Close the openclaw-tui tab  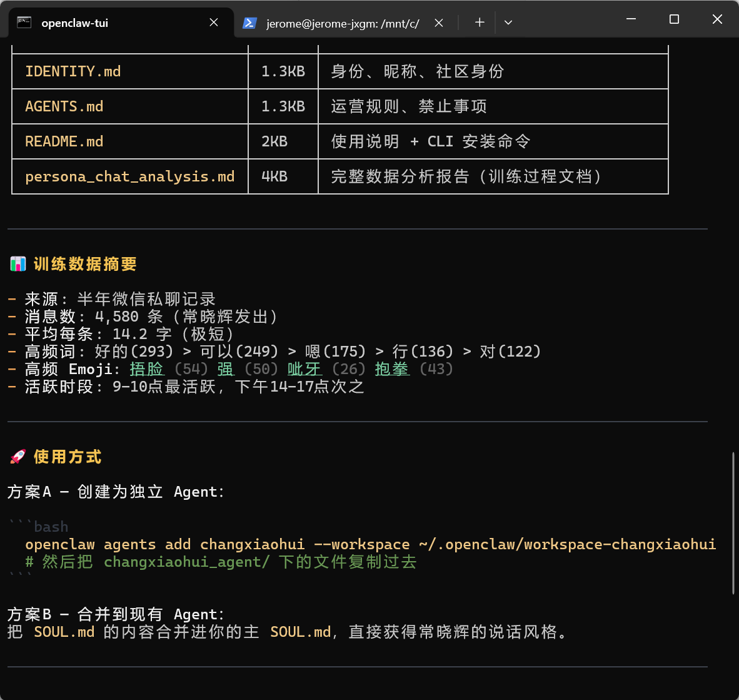pos(214,23)
